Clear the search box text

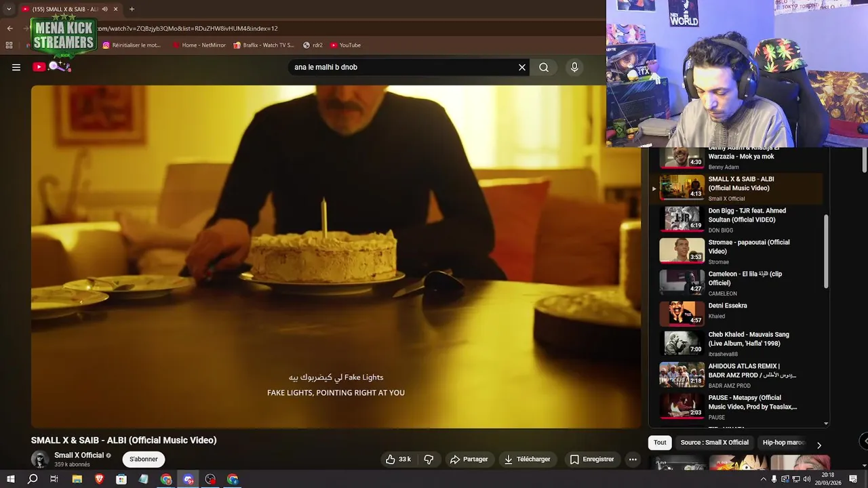coord(522,67)
